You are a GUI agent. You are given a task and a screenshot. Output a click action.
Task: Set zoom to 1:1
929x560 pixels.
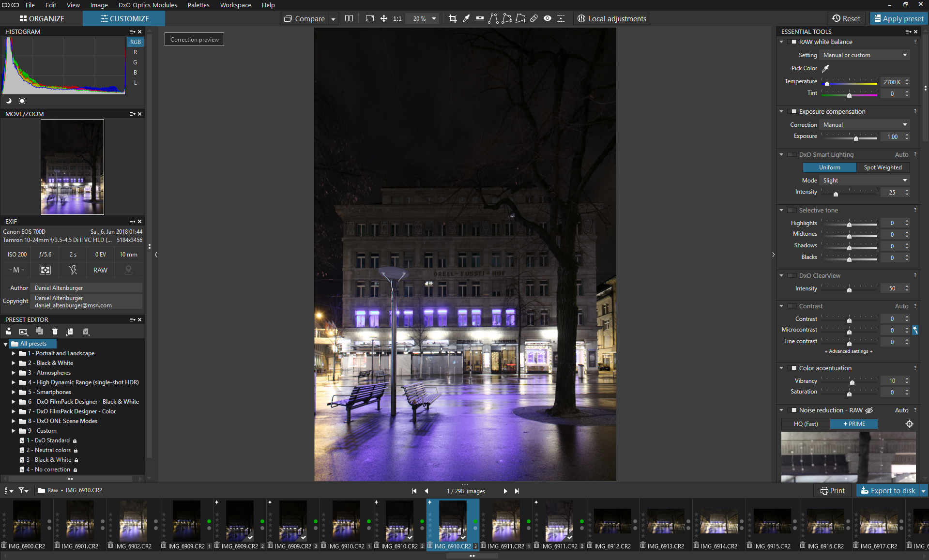(x=397, y=18)
